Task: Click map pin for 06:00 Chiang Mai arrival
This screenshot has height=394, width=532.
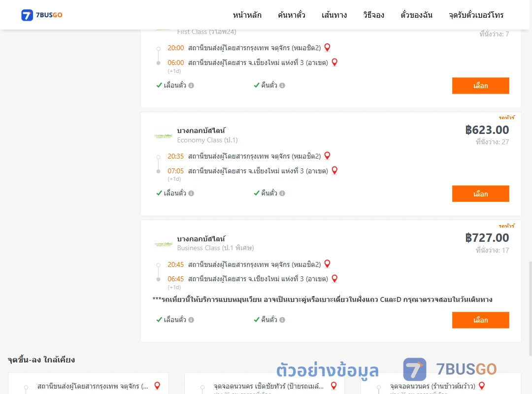Action: pos(334,63)
